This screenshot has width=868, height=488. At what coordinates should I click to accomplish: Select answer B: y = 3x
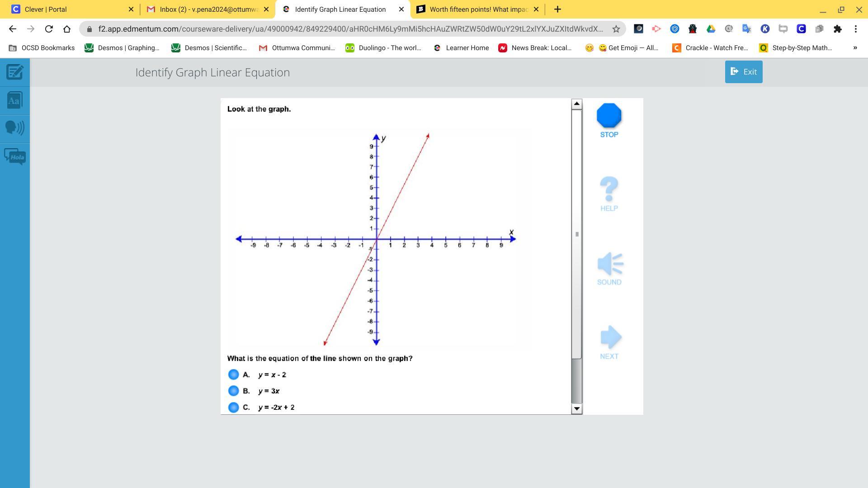[x=233, y=391]
